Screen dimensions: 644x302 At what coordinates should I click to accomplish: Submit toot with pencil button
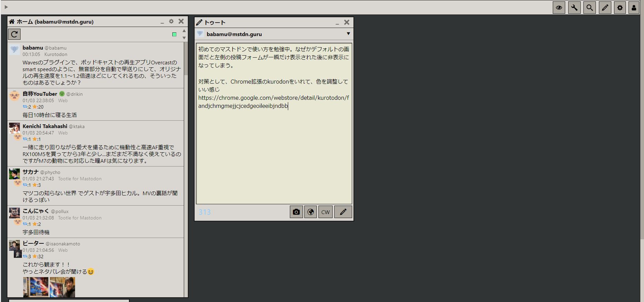tap(343, 212)
